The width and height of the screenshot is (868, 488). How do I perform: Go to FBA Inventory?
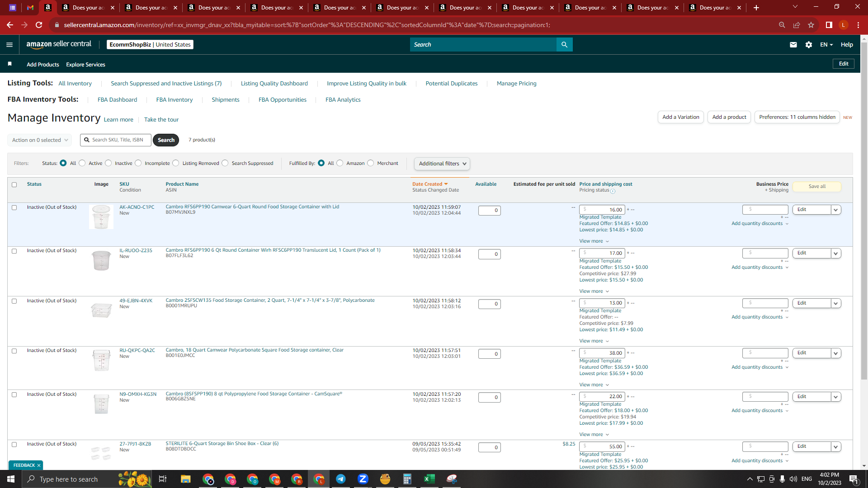tap(175, 100)
